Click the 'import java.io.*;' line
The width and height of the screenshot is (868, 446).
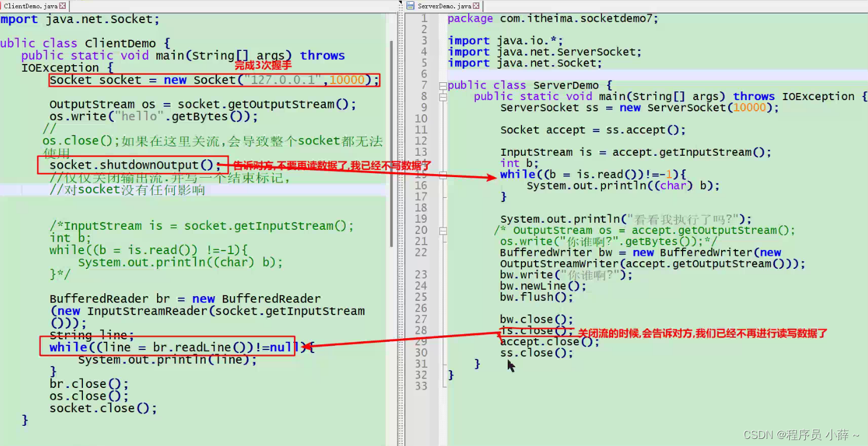(x=505, y=41)
